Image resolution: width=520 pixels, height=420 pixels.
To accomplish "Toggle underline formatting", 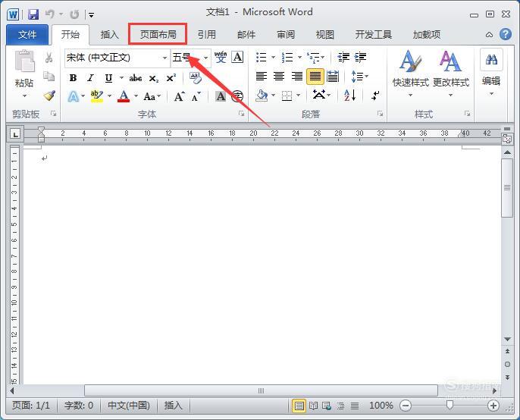I will click(x=108, y=78).
